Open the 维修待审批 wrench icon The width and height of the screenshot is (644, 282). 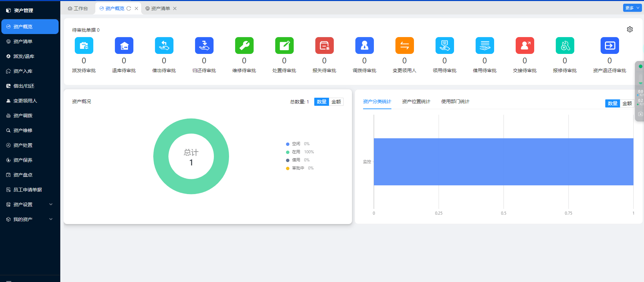[244, 46]
